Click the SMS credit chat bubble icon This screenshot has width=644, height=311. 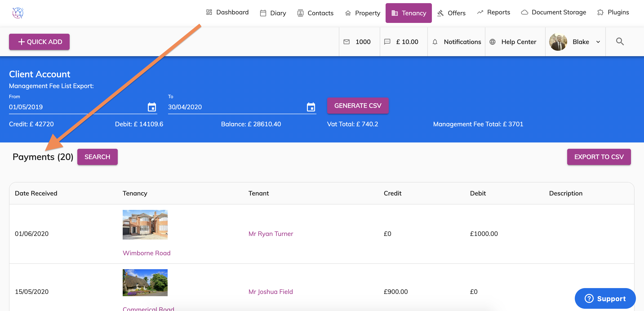pyautogui.click(x=387, y=42)
